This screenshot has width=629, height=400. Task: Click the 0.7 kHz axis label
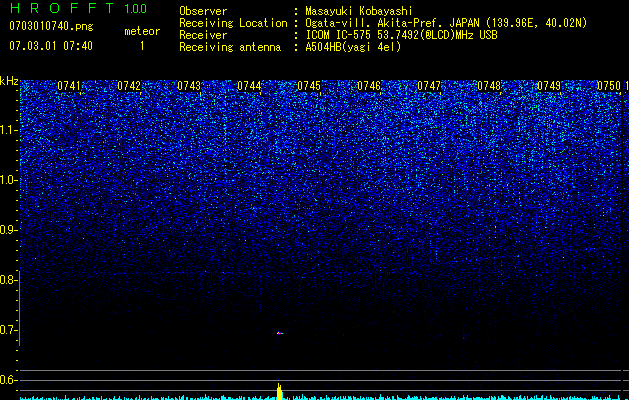(8, 330)
